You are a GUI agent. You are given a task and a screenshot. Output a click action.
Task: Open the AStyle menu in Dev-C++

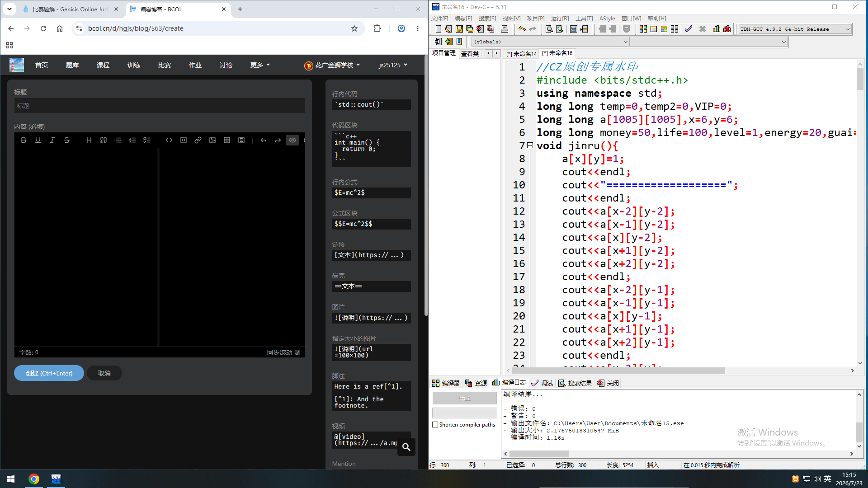point(607,19)
